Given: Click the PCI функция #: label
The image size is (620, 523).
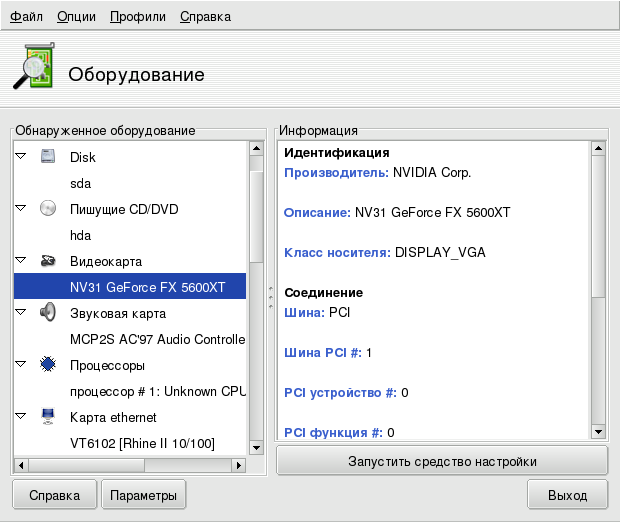Looking at the screenshot, I should coord(333,432).
